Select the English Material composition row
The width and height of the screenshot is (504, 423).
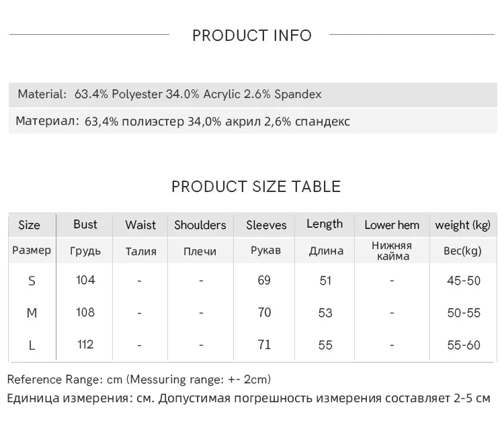pos(253,95)
